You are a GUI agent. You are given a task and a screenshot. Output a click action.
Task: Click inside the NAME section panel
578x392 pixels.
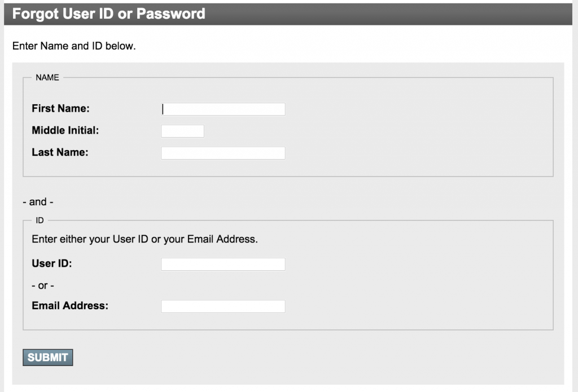395,124
